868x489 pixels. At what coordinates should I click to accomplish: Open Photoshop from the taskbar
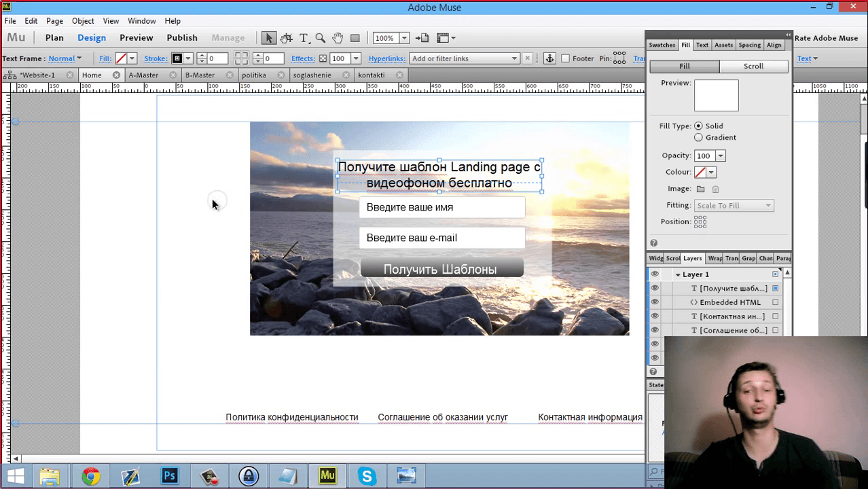170,476
